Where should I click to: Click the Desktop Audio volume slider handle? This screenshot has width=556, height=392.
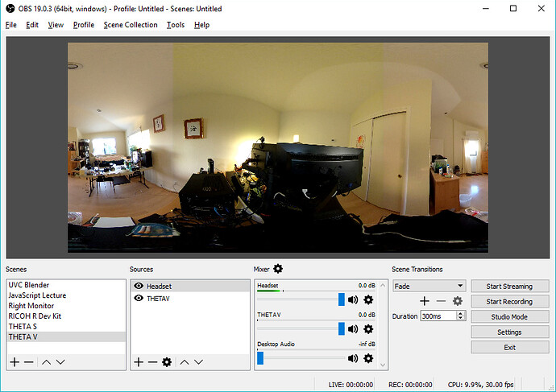coord(260,358)
